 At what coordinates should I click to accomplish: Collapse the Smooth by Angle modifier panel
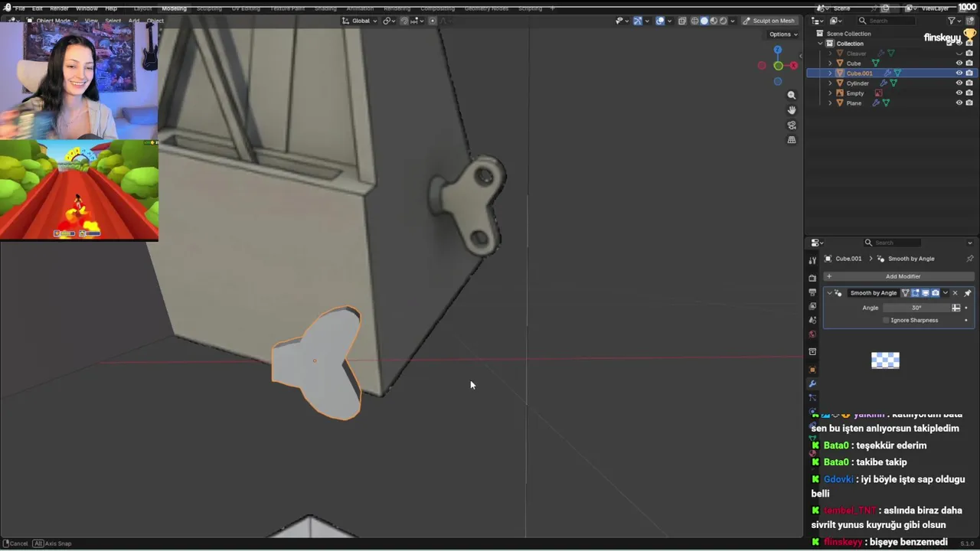[x=829, y=293]
